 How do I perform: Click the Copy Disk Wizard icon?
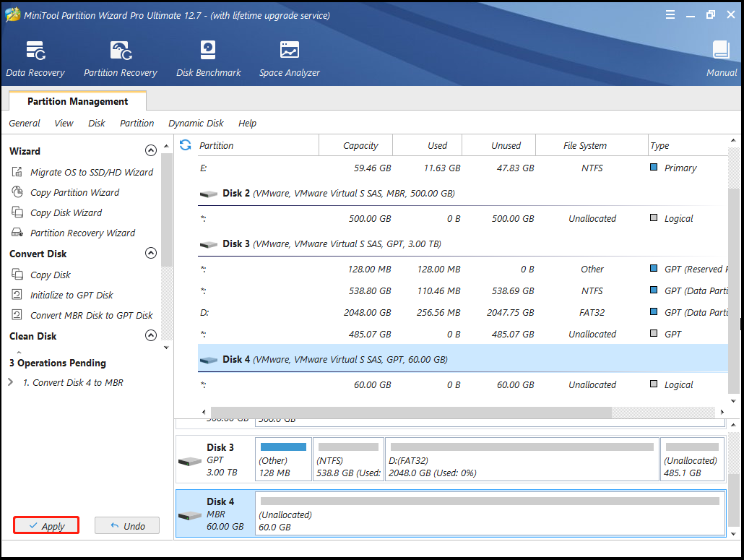pyautogui.click(x=17, y=212)
